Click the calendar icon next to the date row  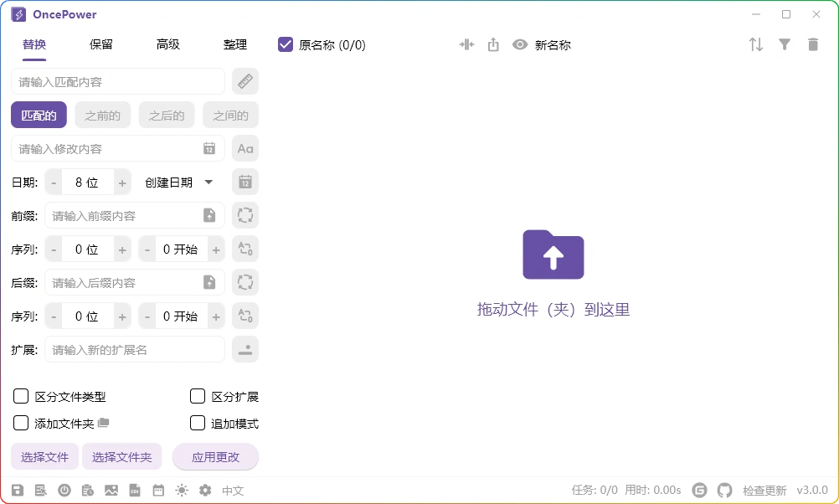click(x=244, y=182)
